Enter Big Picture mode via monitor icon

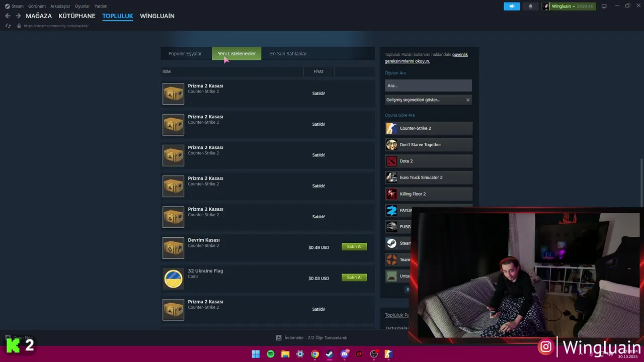coord(604,6)
